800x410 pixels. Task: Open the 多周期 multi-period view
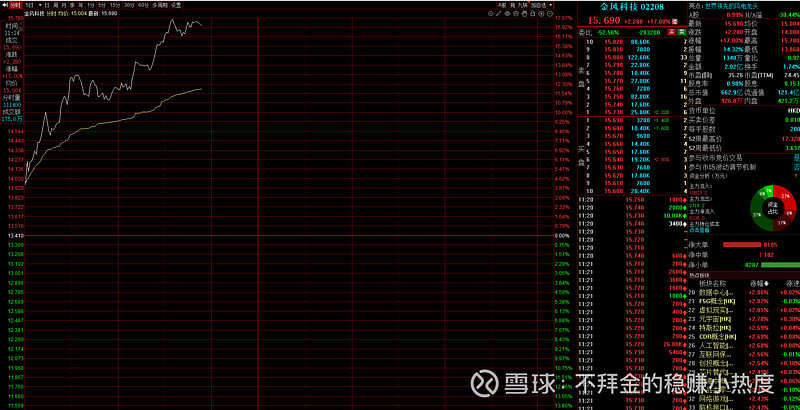click(160, 5)
